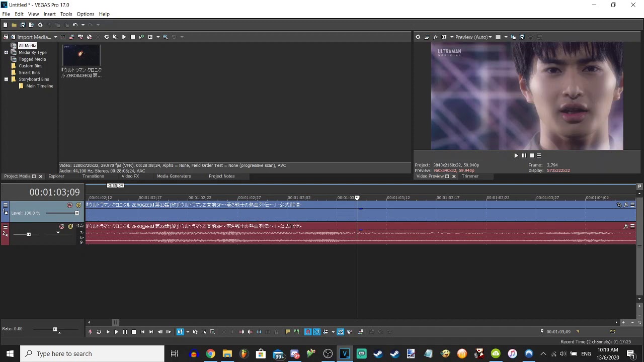The height and width of the screenshot is (362, 644).
Task: Toggle Automatic Crossfades button
Action: click(x=316, y=332)
